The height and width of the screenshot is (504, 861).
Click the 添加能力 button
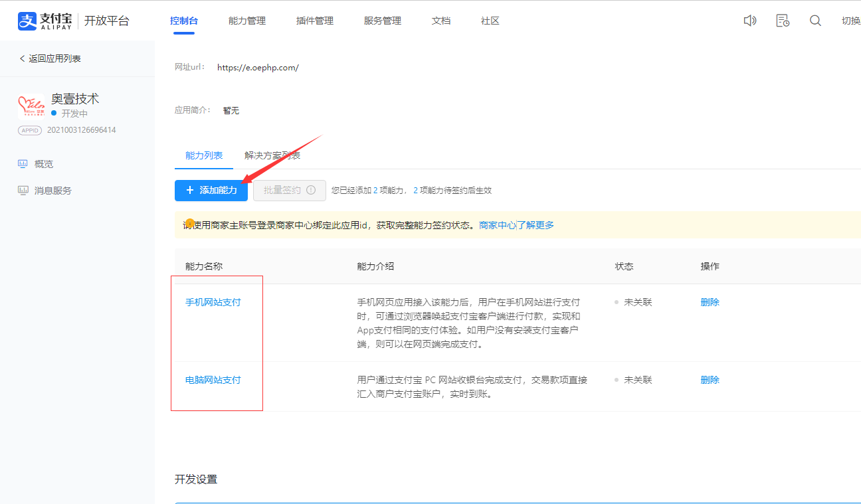[211, 190]
